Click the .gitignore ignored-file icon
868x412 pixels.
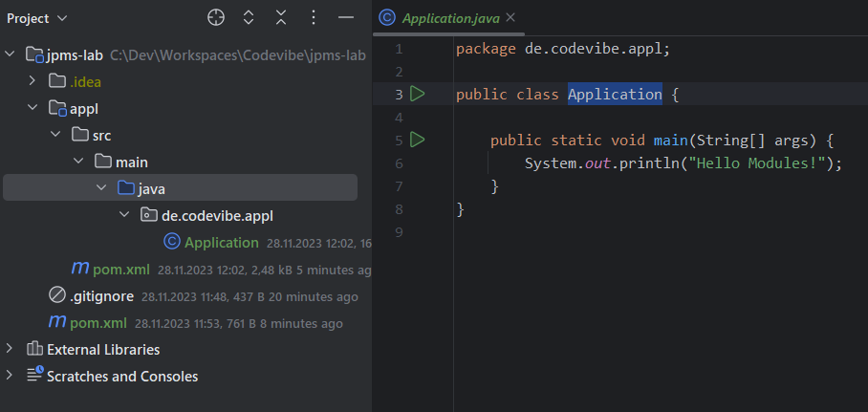click(x=57, y=295)
